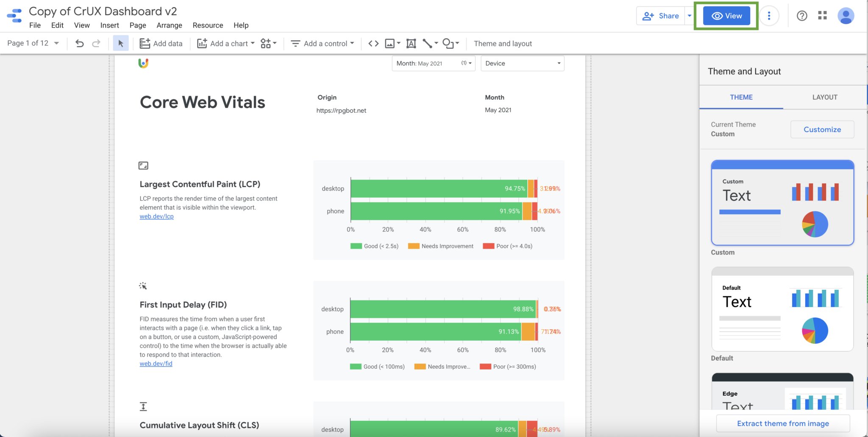Image resolution: width=868 pixels, height=437 pixels.
Task: Open the View menu
Action: pyautogui.click(x=82, y=25)
